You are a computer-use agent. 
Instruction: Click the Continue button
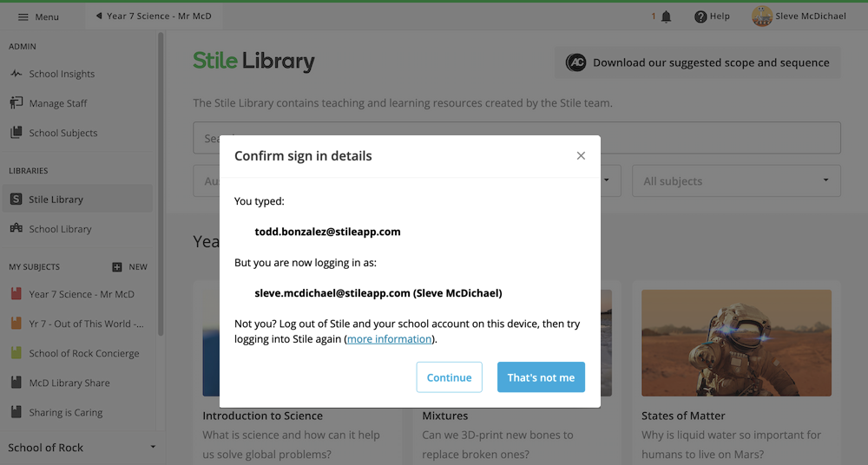click(449, 377)
